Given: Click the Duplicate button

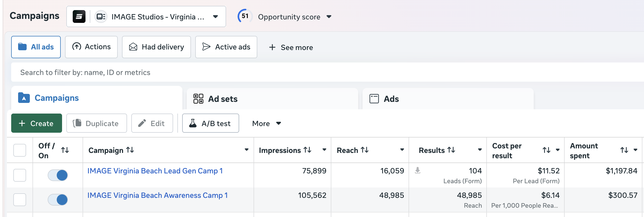Looking at the screenshot, I should [x=97, y=123].
